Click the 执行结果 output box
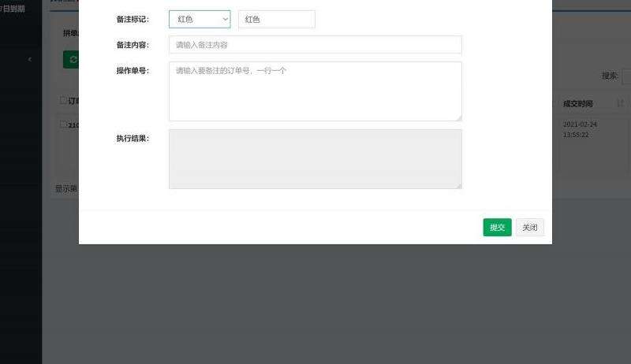 point(315,158)
